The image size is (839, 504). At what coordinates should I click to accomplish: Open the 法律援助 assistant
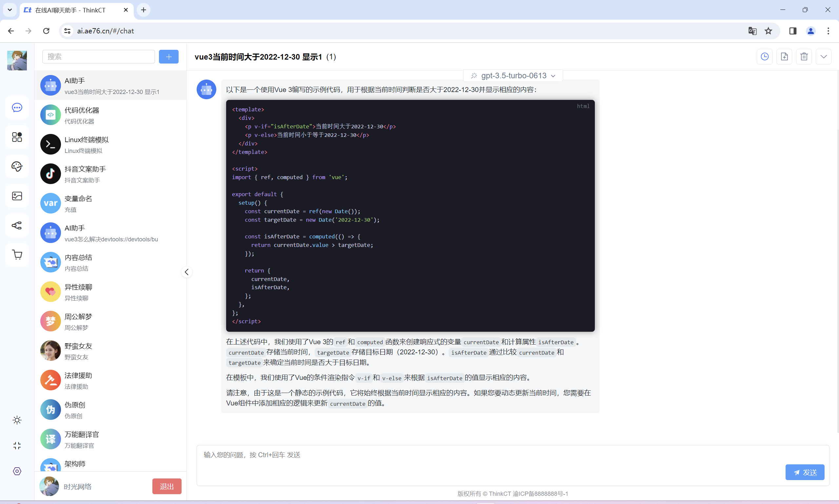pos(110,381)
